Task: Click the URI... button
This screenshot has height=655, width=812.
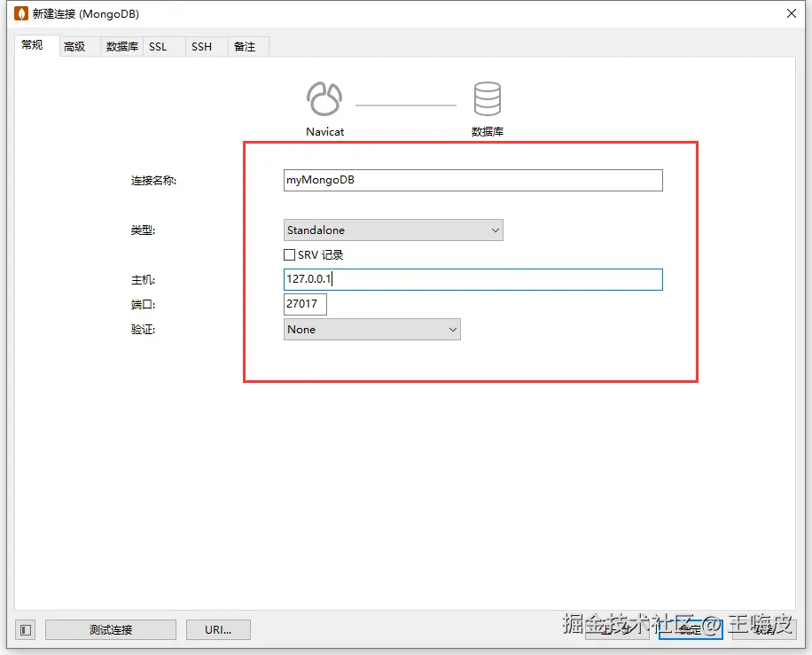Action: 218,629
